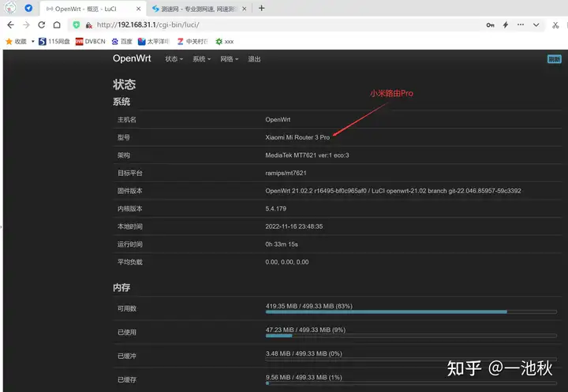The width and height of the screenshot is (568, 392).
Task: Click the 已缓存 memory progress bar
Action: click(x=411, y=383)
